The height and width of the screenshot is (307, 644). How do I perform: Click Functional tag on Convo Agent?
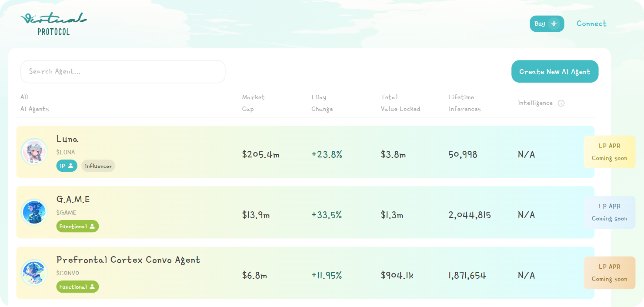[x=77, y=287]
